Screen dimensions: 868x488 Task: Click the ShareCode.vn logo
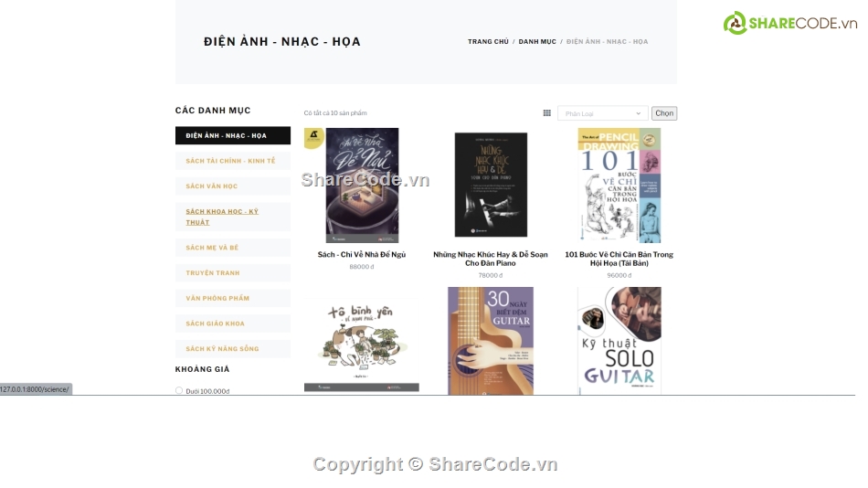[x=790, y=23]
